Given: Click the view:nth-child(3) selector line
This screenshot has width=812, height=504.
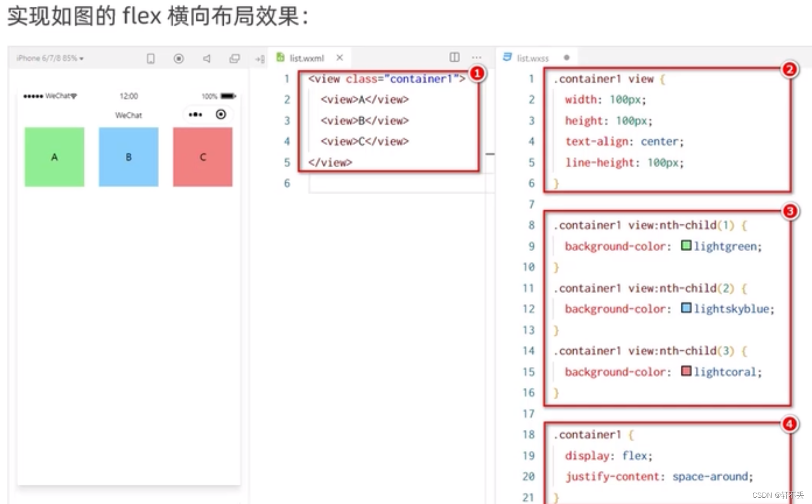Looking at the screenshot, I should tap(651, 351).
